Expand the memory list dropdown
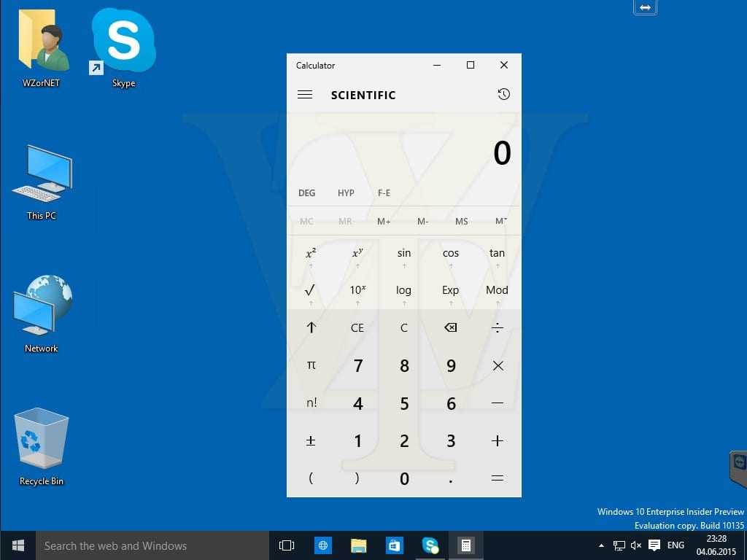Viewport: 747px width, 560px height. [500, 221]
